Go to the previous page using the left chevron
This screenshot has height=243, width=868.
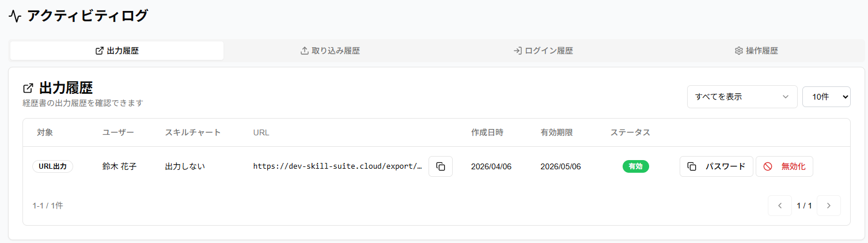(780, 206)
